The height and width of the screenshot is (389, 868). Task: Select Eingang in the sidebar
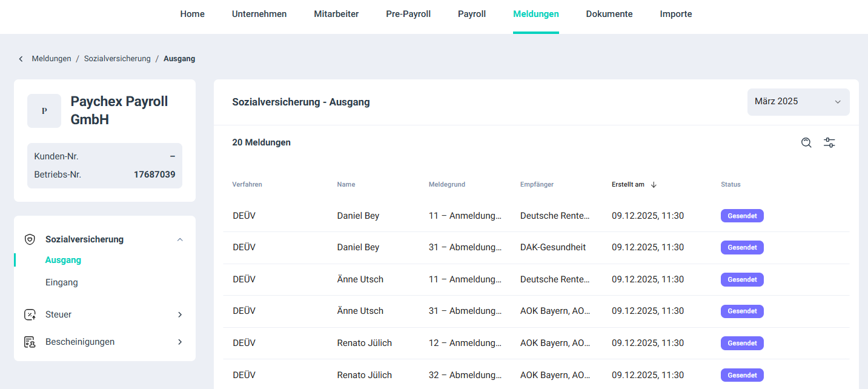pyautogui.click(x=62, y=282)
